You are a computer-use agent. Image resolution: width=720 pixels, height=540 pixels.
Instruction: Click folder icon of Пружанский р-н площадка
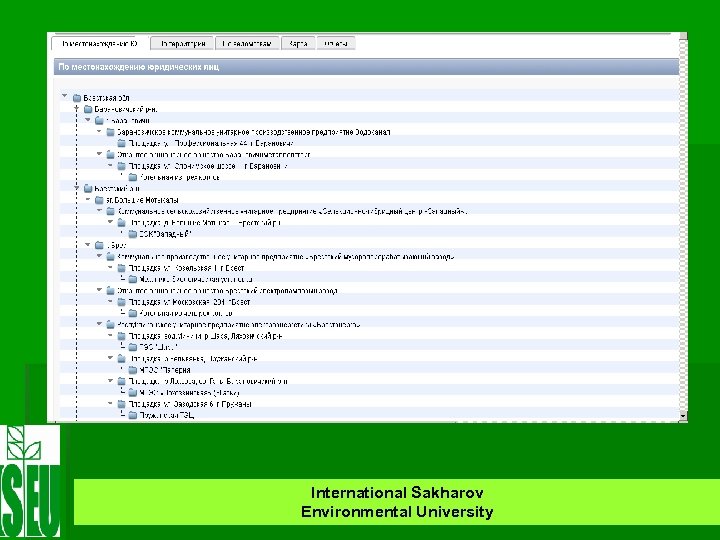pyautogui.click(x=122, y=359)
